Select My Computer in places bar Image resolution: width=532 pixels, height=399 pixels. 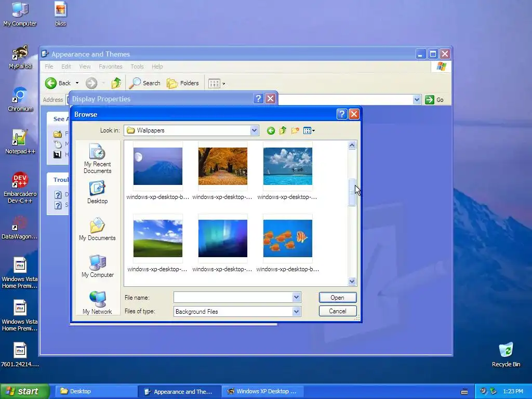97,266
